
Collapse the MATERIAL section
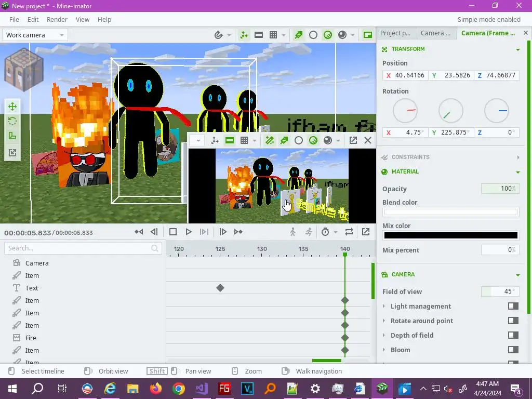click(518, 172)
